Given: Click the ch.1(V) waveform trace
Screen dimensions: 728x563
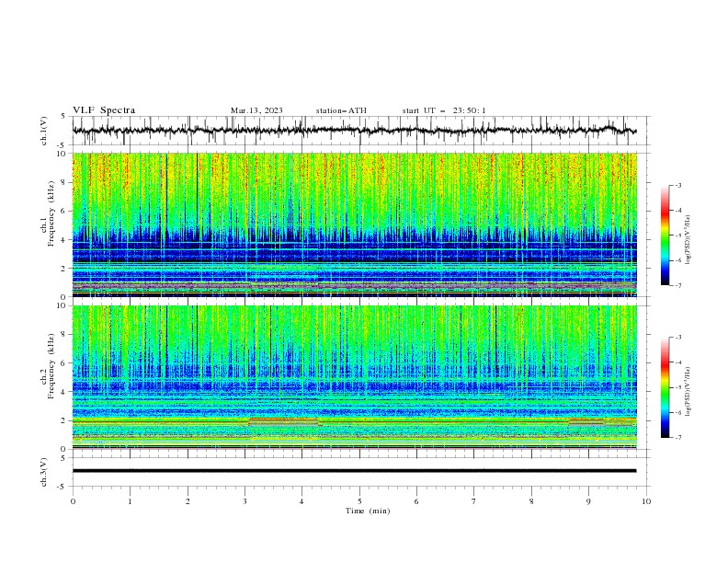Looking at the screenshot, I should pyautogui.click(x=354, y=131).
